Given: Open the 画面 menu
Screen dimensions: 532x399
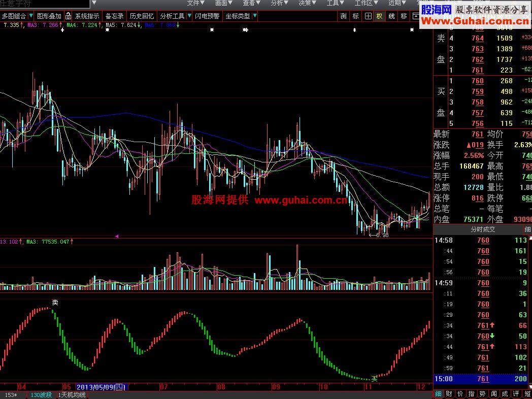Looking at the screenshot, I should (x=224, y=3).
